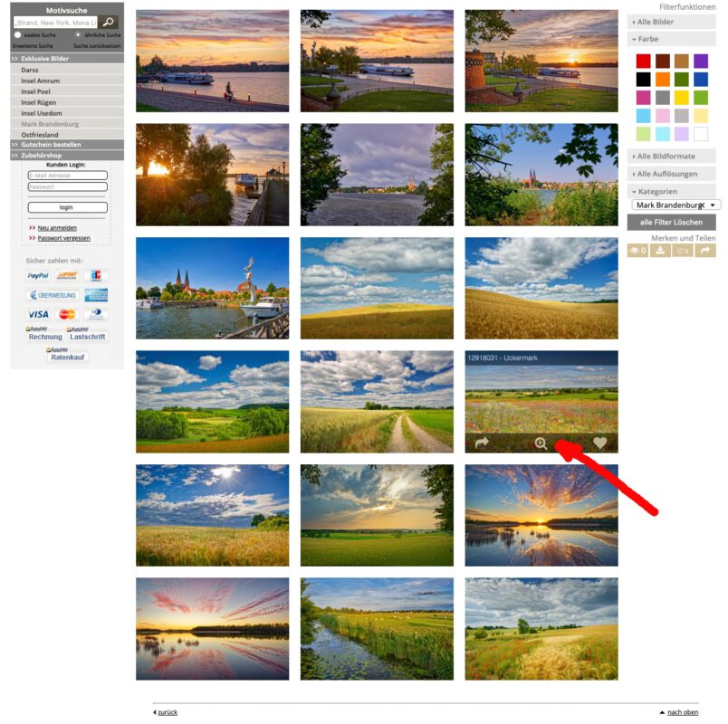728x724 pixels.
Task: Click the alle Filter Löschen button
Action: [x=671, y=223]
